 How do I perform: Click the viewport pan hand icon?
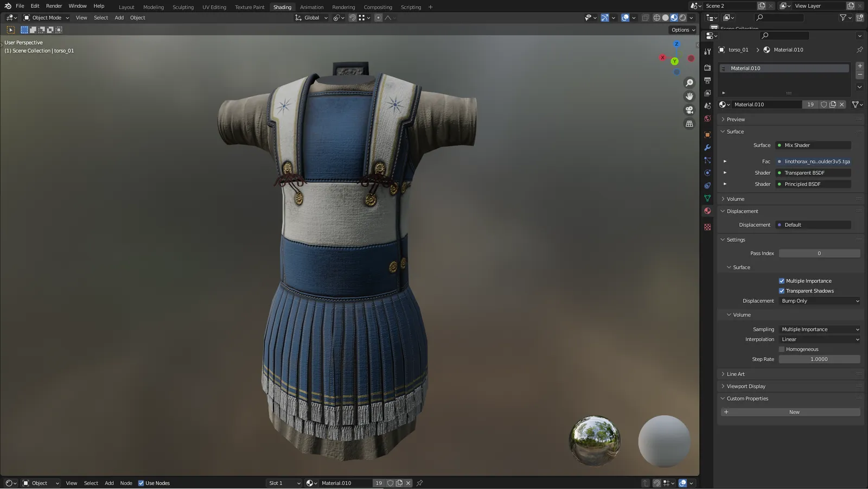coord(690,96)
